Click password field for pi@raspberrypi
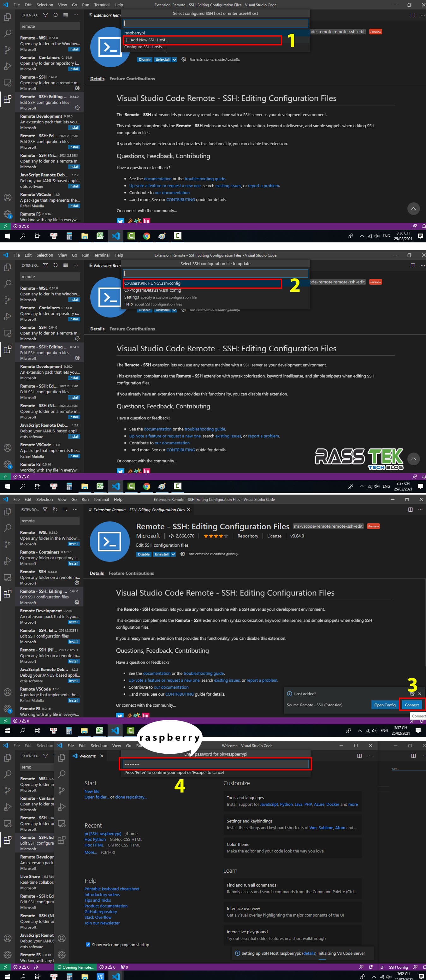 click(216, 764)
